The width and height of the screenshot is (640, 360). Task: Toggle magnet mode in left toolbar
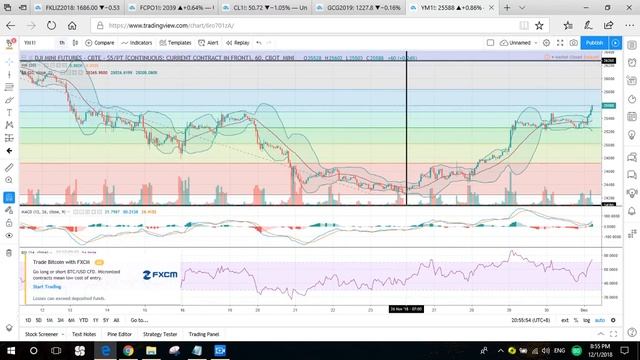[9, 198]
